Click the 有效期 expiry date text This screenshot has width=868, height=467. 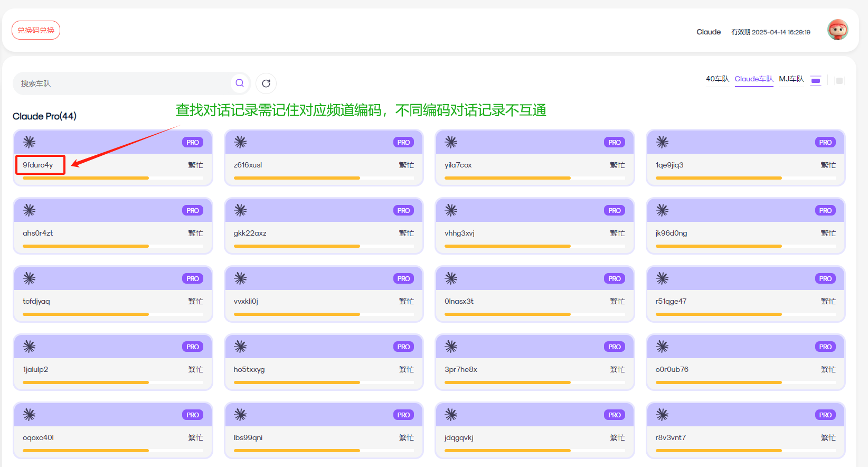[771, 32]
